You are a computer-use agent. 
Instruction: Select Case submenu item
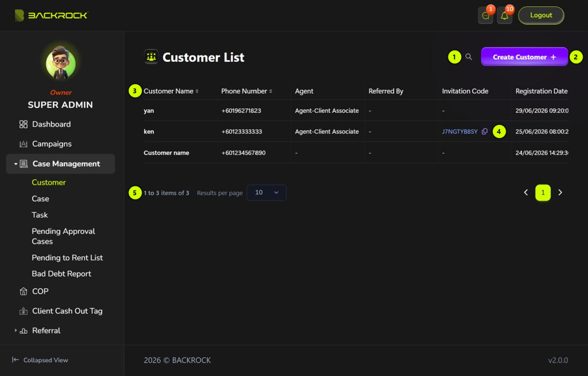pos(40,199)
